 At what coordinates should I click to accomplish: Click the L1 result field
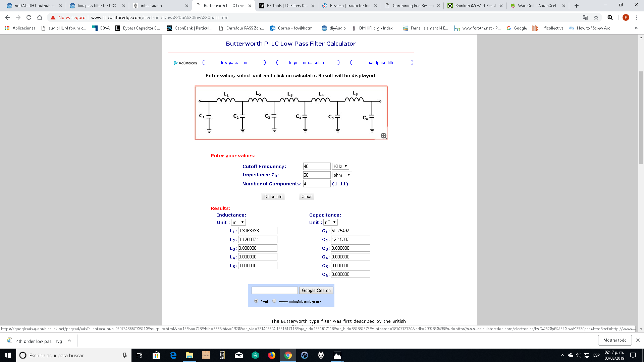point(258,231)
